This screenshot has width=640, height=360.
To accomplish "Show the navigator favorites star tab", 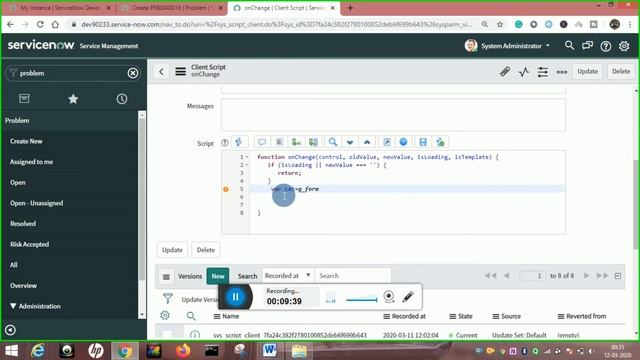I will coord(73,99).
